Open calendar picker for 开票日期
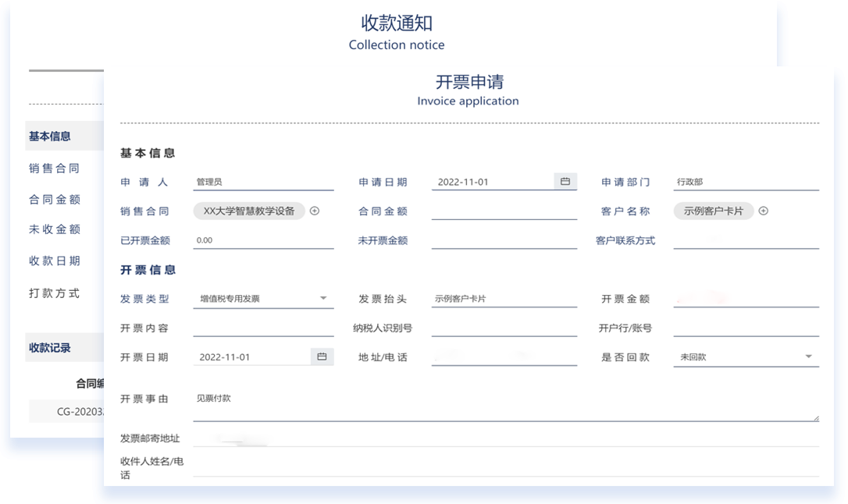The height and width of the screenshot is (504, 848). [322, 357]
